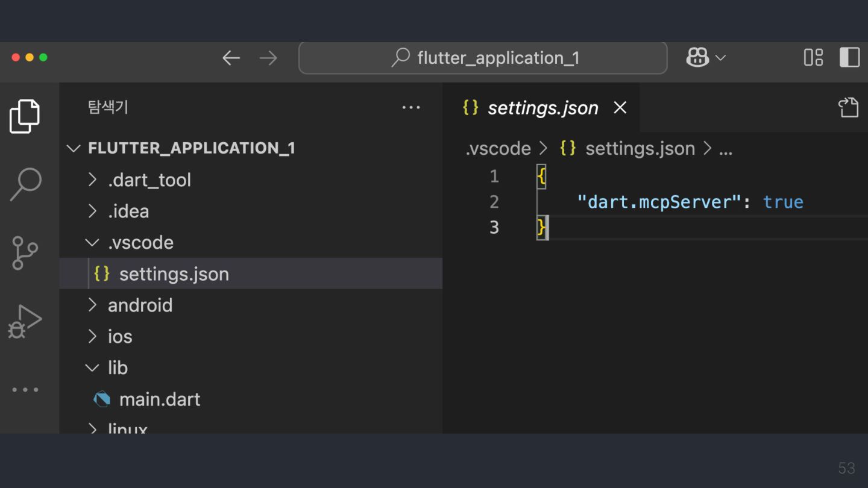
Task: Open the Copilot chat icon
Action: point(697,58)
